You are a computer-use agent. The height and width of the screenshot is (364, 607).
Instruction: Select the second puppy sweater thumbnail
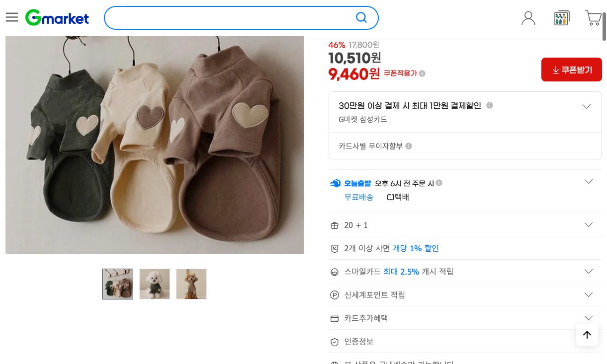[154, 284]
